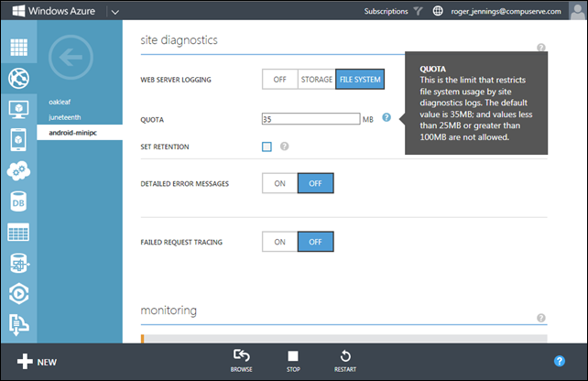Click the monitoring heading

click(169, 310)
